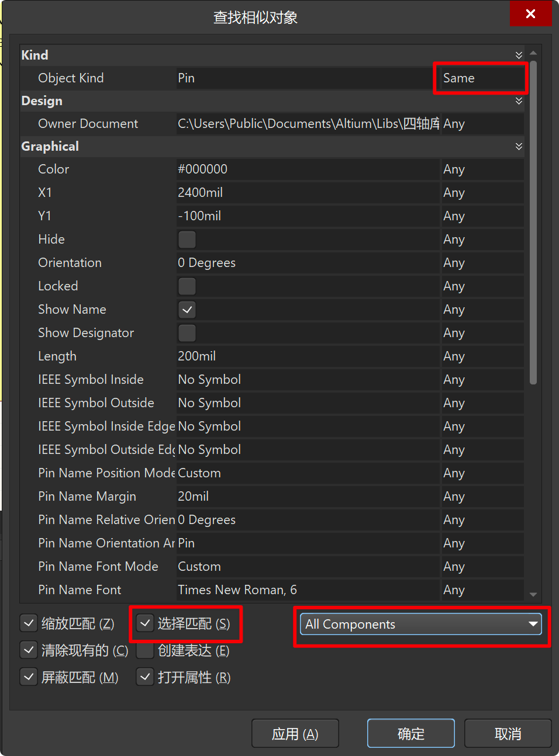Click the Length value 200mil field

coord(308,356)
